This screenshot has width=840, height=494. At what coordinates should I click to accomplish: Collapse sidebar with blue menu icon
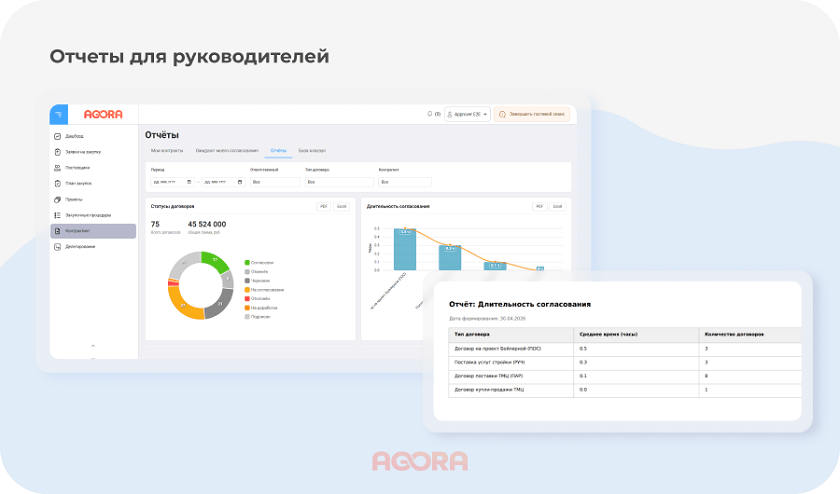pyautogui.click(x=58, y=114)
